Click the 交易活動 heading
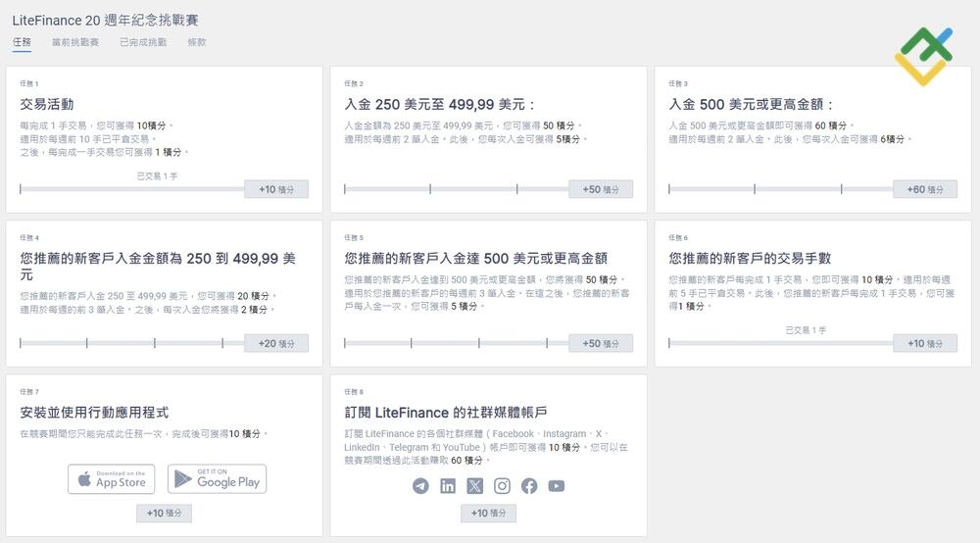Image resolution: width=980 pixels, height=543 pixels. tap(47, 104)
